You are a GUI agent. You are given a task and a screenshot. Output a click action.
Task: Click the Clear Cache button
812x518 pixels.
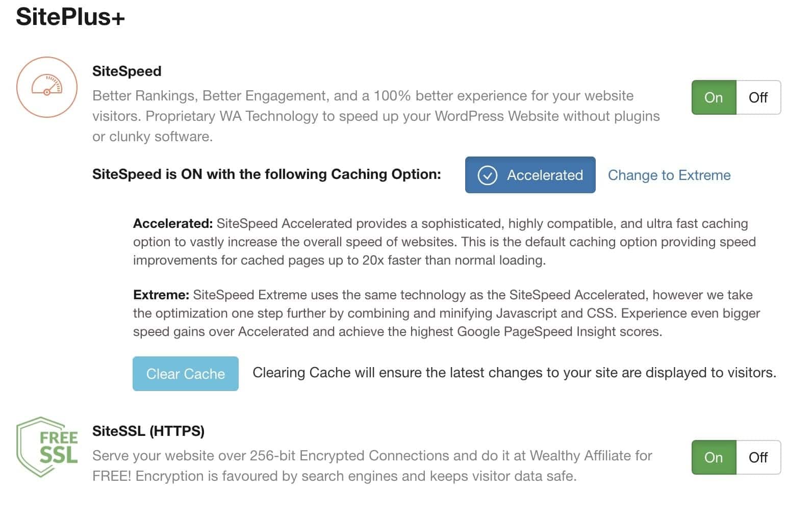[x=186, y=374]
